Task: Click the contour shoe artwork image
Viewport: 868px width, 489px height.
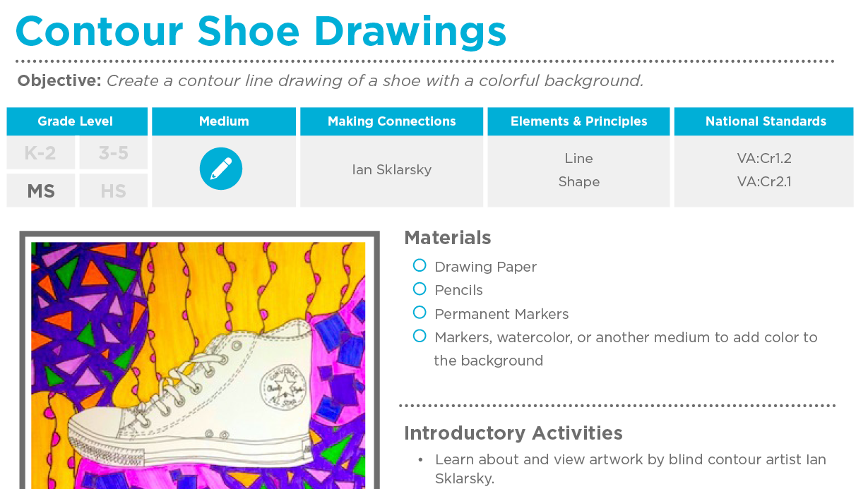Action: pos(198,363)
